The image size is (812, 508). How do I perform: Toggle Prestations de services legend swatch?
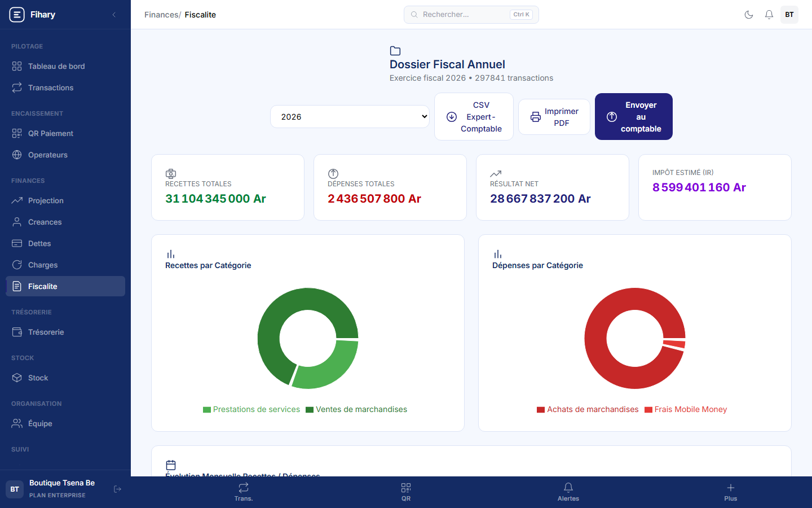(207, 410)
